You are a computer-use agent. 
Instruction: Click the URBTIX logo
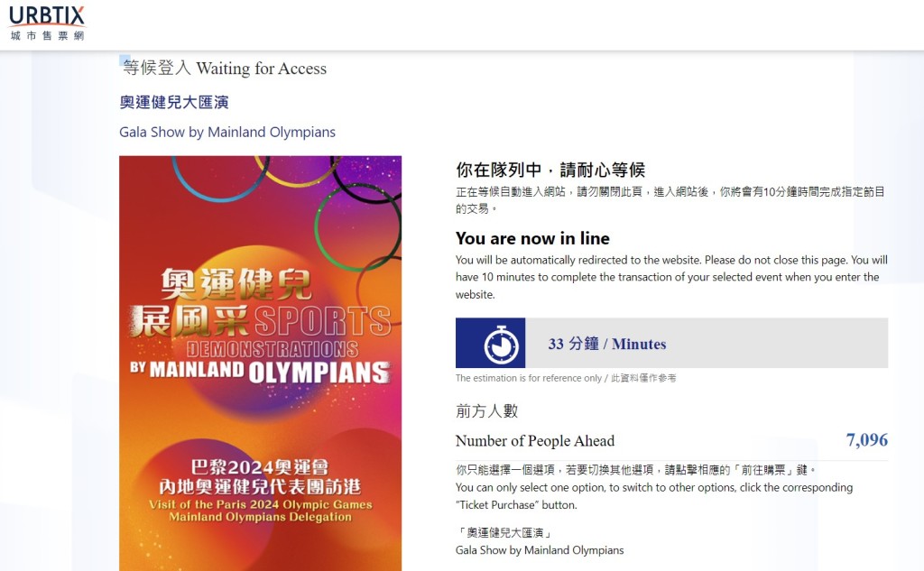click(47, 23)
